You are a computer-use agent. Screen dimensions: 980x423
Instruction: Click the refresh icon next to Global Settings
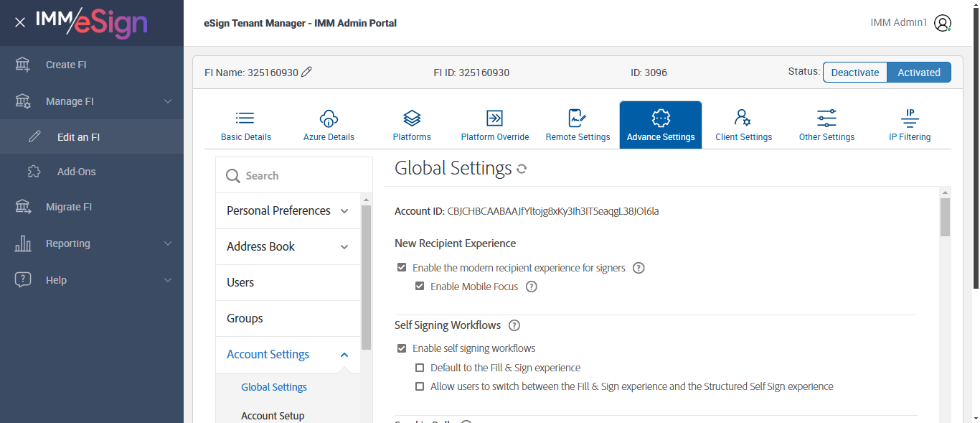tap(522, 169)
